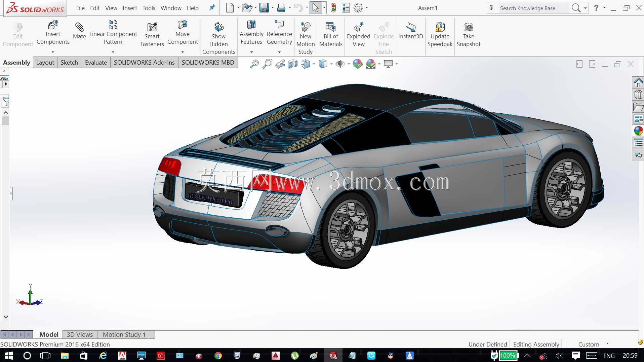Open File Explorer task pane folder tab

pyautogui.click(x=638, y=107)
